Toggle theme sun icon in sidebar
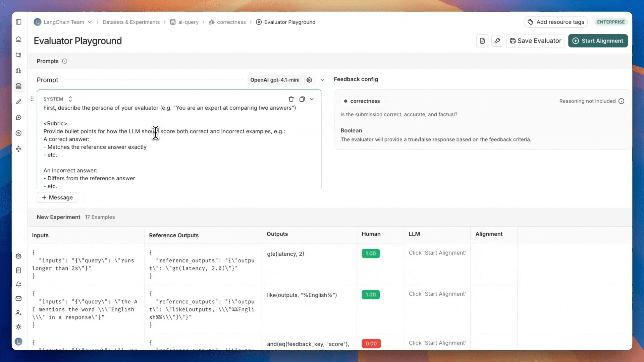The width and height of the screenshot is (644, 362). 19,327
